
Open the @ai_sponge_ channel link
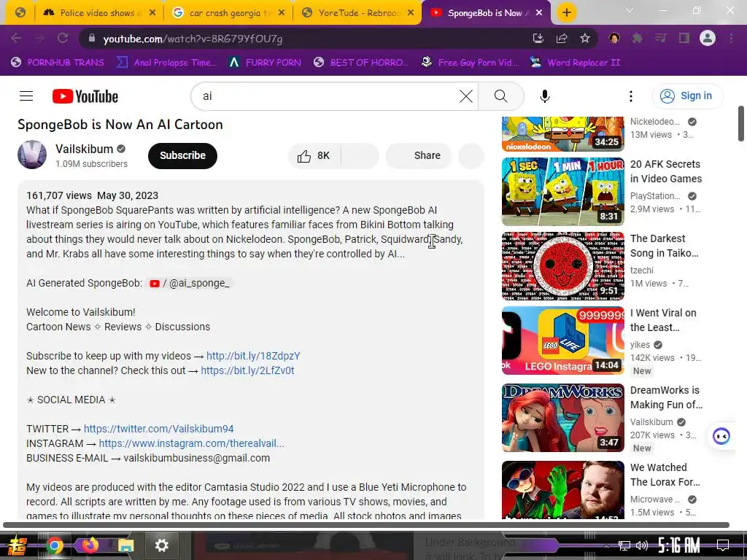coord(190,284)
